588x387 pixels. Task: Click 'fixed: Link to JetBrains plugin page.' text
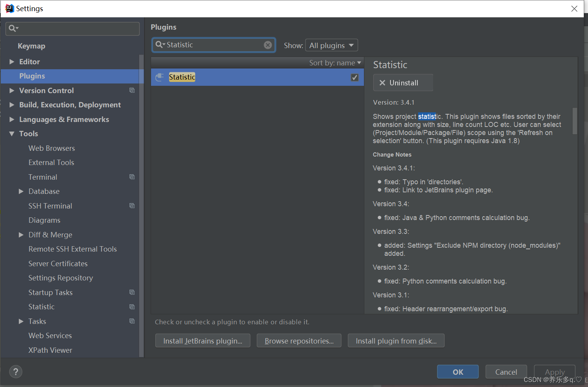coord(439,190)
